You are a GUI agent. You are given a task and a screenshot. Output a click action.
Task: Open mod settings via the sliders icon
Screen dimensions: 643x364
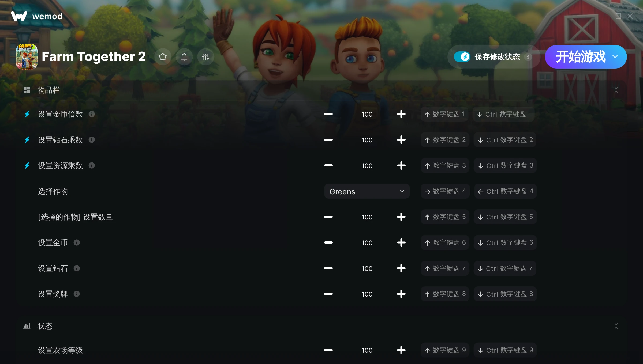click(205, 57)
